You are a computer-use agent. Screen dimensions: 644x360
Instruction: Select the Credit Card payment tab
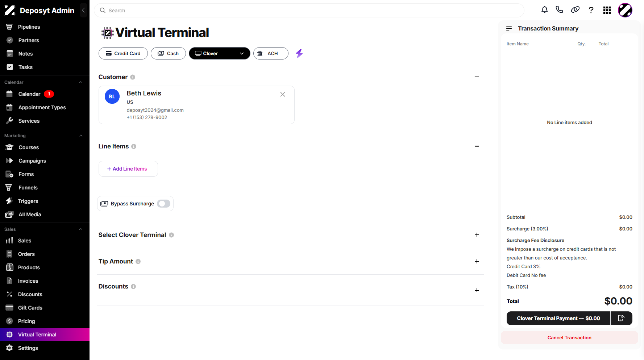123,53
